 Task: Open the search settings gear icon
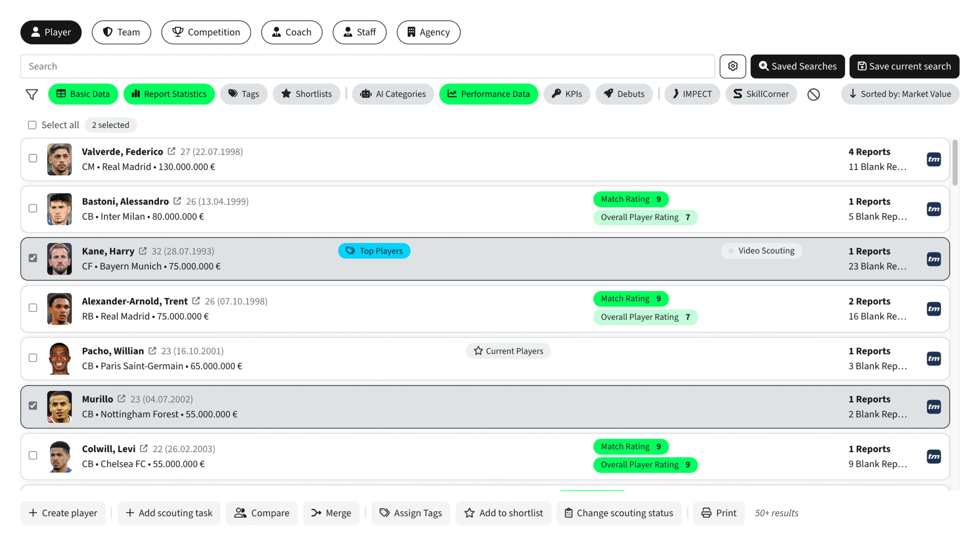pyautogui.click(x=733, y=66)
